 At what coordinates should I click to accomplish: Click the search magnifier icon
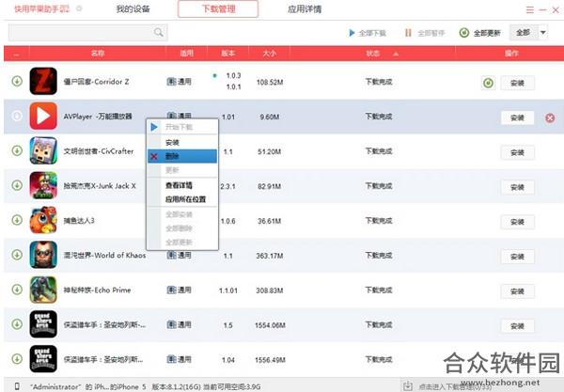[158, 32]
